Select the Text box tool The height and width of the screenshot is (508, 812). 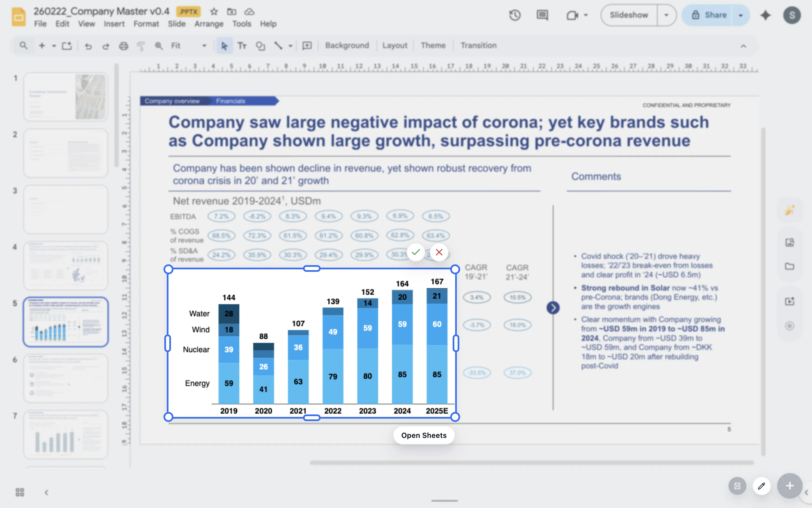click(242, 46)
